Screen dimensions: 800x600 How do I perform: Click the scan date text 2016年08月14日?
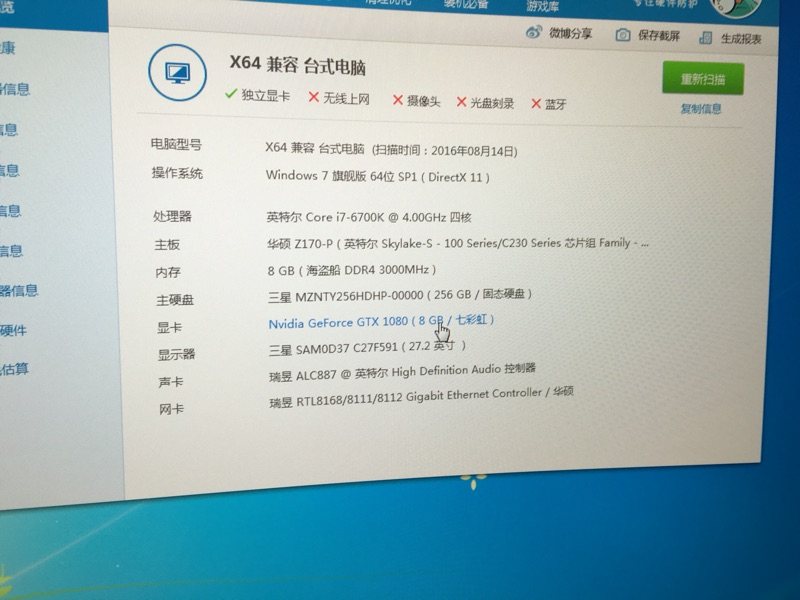click(x=472, y=151)
